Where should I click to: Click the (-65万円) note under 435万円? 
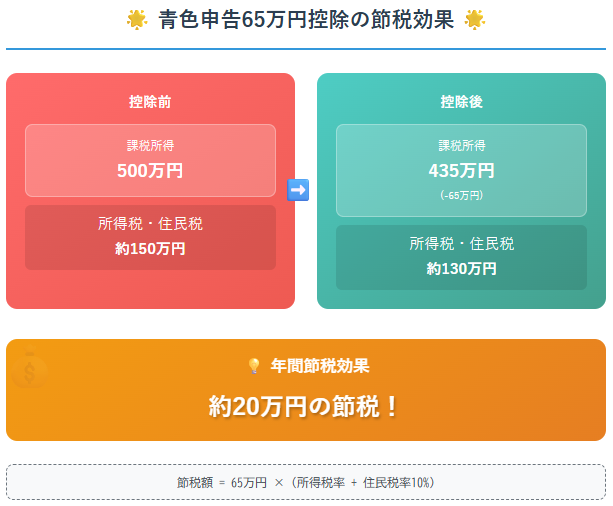pyautogui.click(x=461, y=195)
